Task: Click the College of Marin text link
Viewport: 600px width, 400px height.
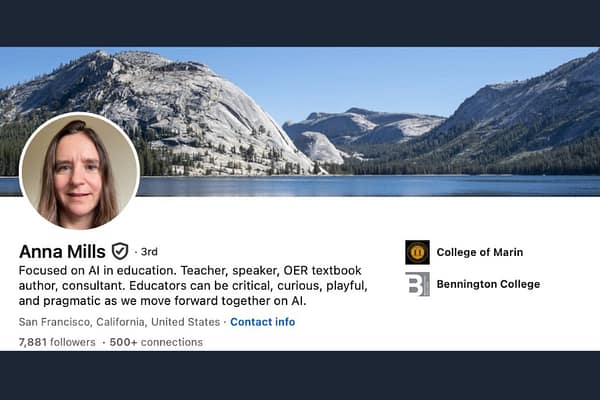Action: click(x=479, y=252)
